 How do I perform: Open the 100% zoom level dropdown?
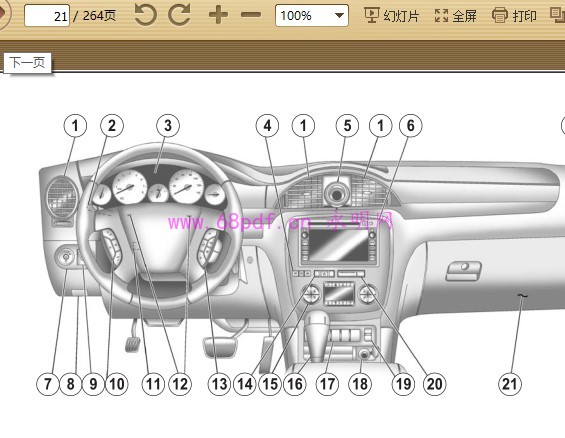click(x=312, y=15)
